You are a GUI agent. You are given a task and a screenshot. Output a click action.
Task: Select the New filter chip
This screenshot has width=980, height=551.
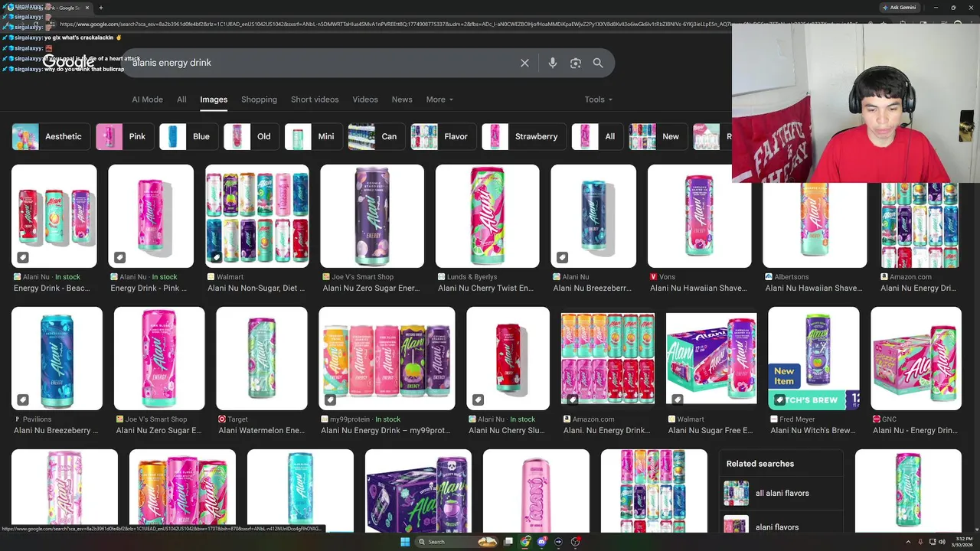pos(658,136)
